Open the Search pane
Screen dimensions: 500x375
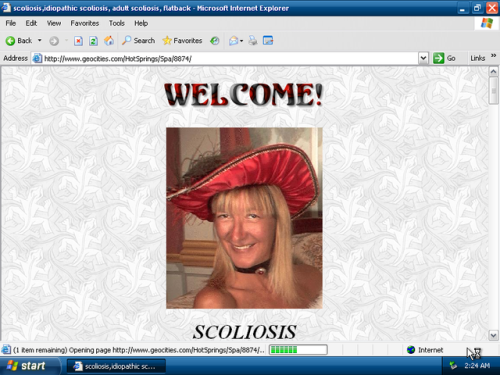pos(138,41)
